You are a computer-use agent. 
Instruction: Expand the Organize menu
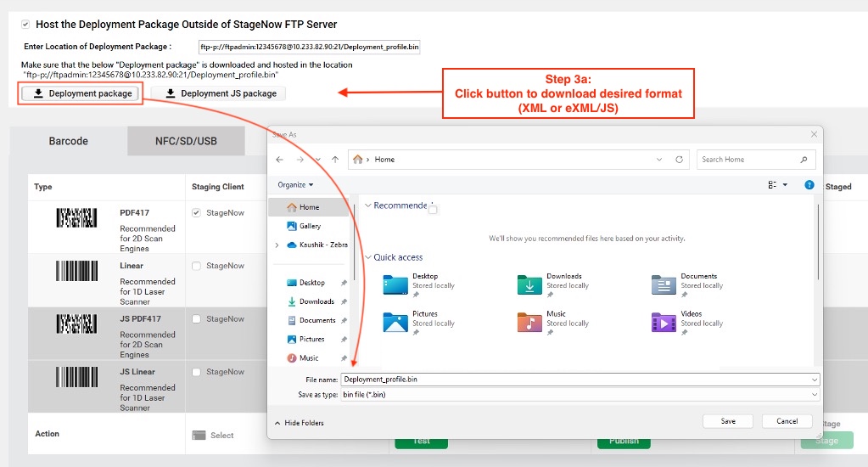(x=295, y=185)
